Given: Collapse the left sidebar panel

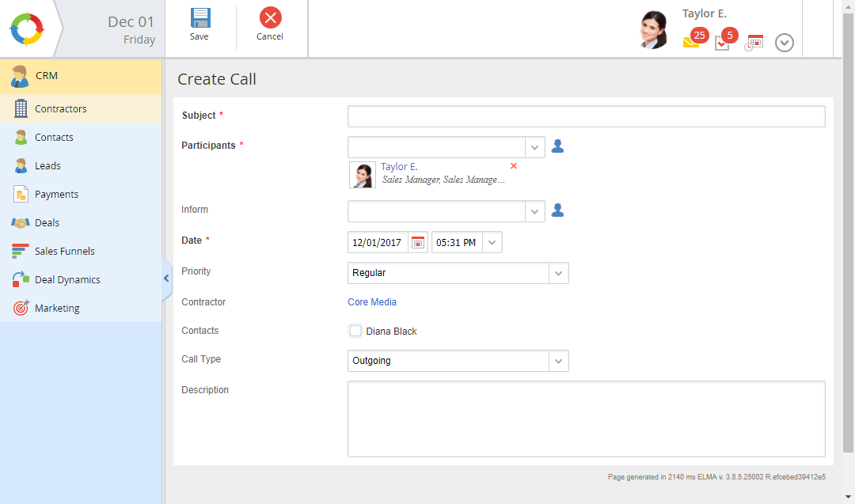Looking at the screenshot, I should pos(166,279).
